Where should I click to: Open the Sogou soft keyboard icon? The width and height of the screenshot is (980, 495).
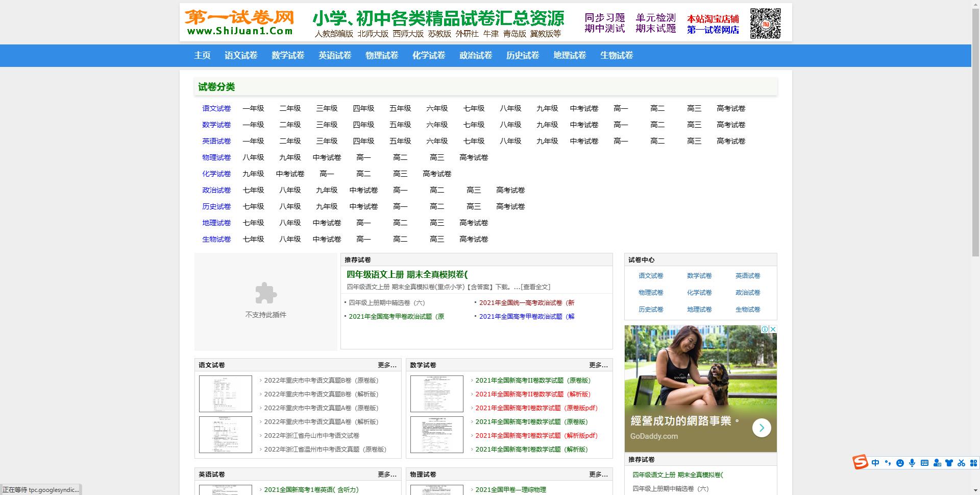[924, 462]
